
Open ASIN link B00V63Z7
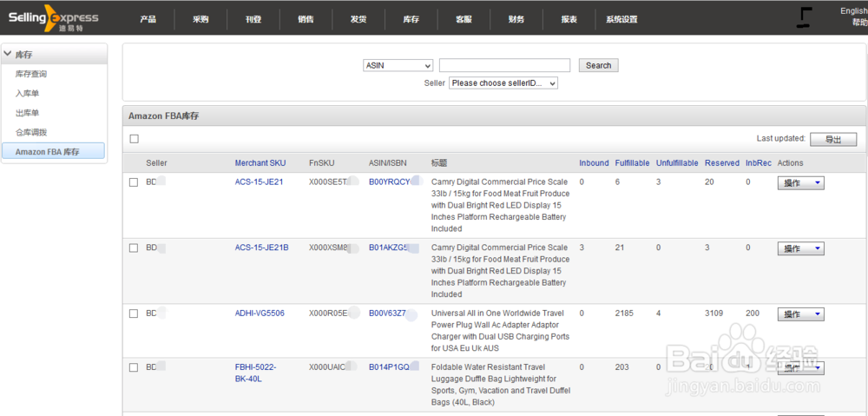click(x=387, y=313)
